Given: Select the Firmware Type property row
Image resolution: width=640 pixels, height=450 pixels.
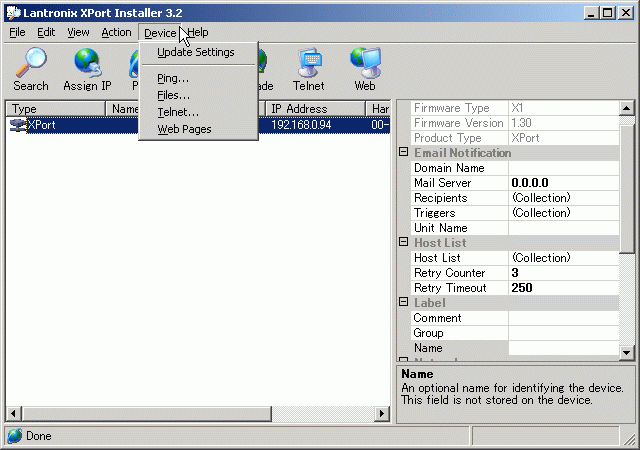Looking at the screenshot, I should tap(515, 108).
